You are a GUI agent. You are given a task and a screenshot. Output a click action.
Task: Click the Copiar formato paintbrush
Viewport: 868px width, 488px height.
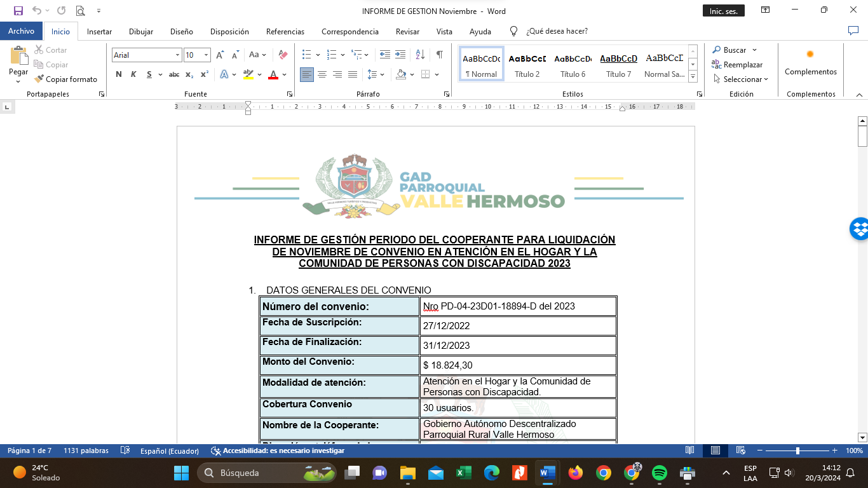[x=66, y=79]
